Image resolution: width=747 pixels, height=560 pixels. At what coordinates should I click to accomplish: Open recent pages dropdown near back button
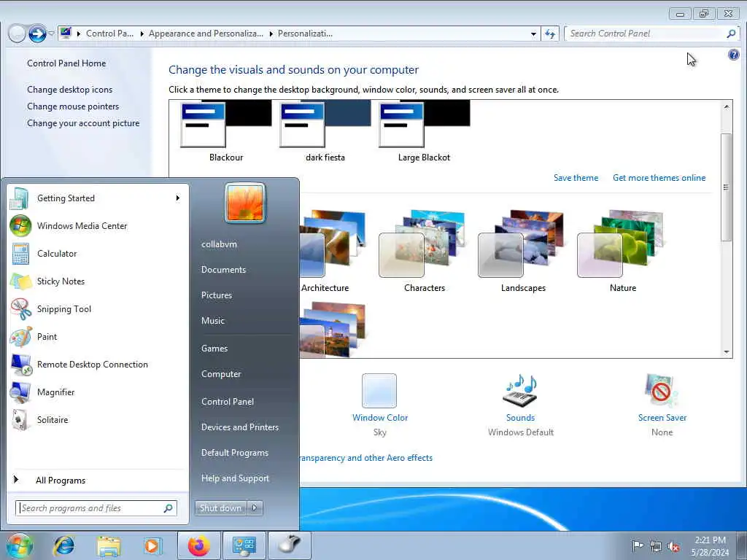52,34
